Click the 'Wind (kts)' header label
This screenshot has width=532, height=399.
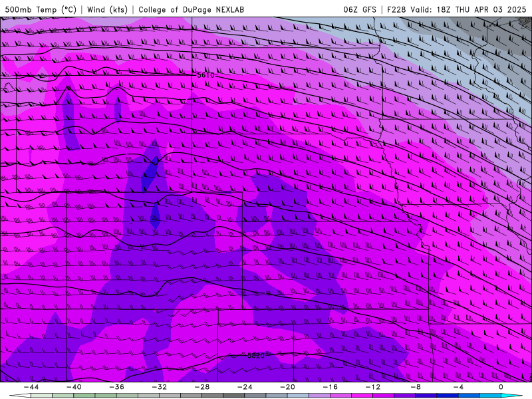coord(107,9)
